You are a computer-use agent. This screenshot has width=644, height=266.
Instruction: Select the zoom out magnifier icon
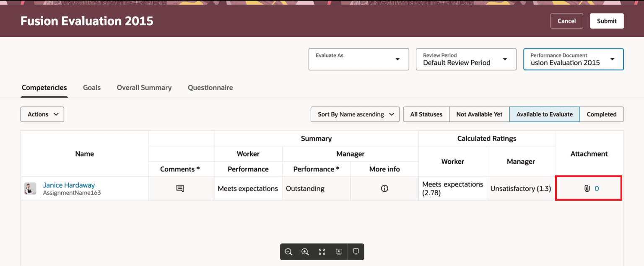(288, 251)
